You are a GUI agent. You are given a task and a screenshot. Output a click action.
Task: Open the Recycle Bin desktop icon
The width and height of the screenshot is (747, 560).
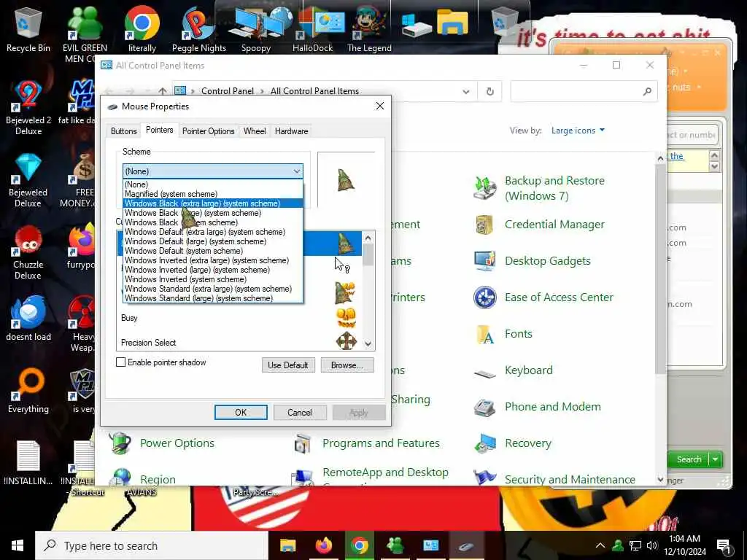coord(28,29)
